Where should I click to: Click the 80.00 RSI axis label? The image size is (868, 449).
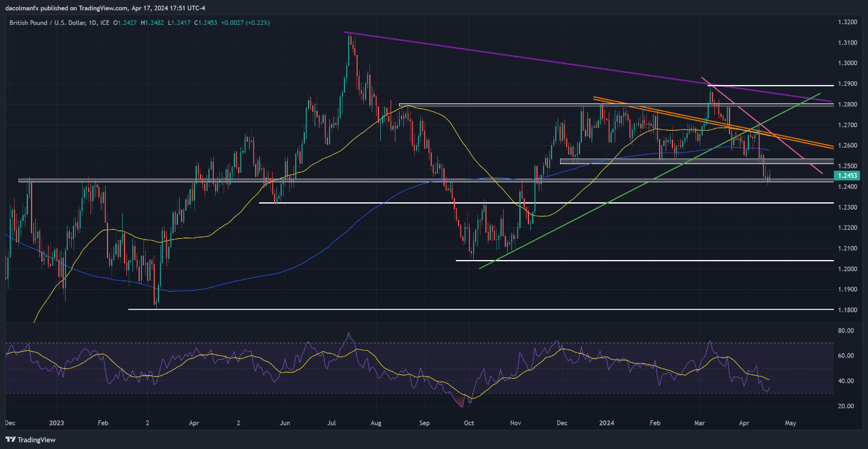tap(847, 331)
